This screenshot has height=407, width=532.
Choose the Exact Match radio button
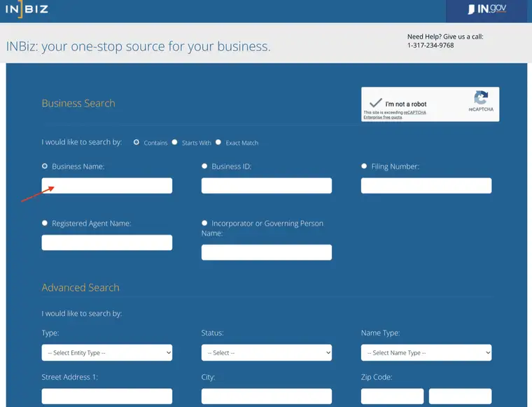point(218,142)
